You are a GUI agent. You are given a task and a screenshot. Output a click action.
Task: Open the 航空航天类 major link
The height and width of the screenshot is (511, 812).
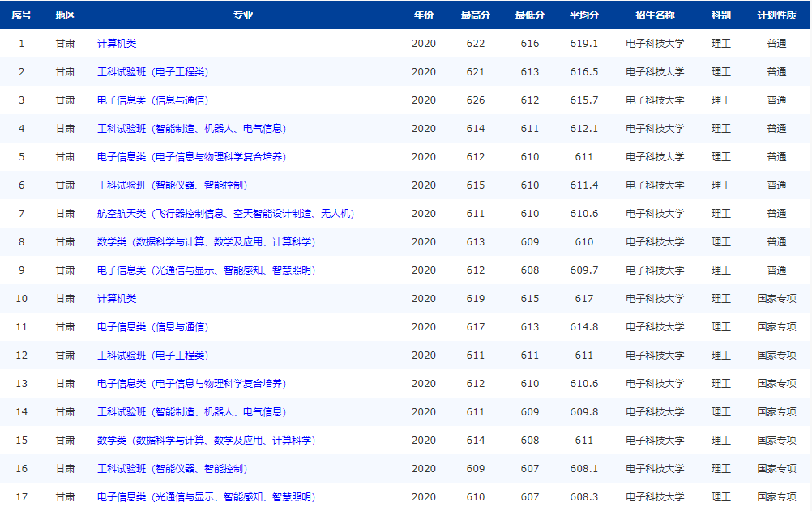pos(225,214)
